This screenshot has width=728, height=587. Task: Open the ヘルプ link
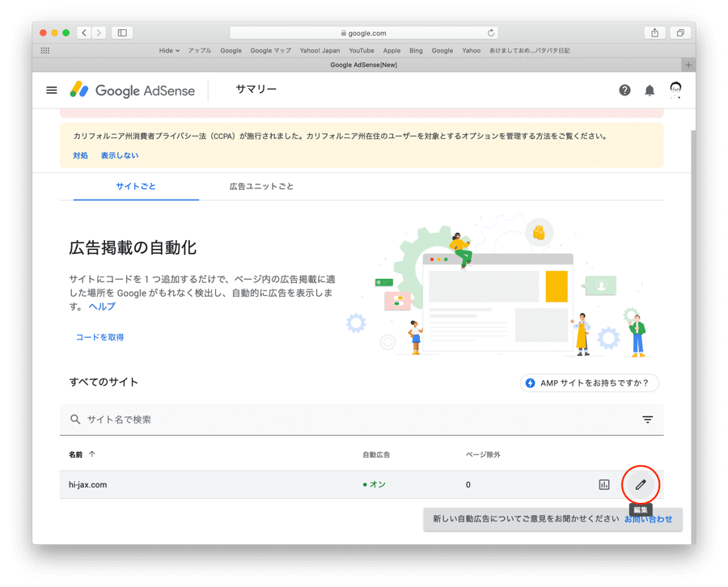pos(102,306)
